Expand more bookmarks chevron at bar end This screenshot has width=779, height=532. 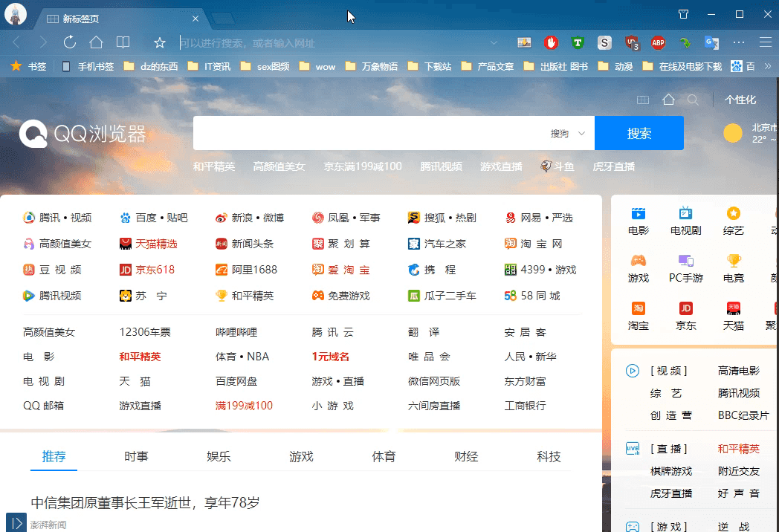click(768, 66)
